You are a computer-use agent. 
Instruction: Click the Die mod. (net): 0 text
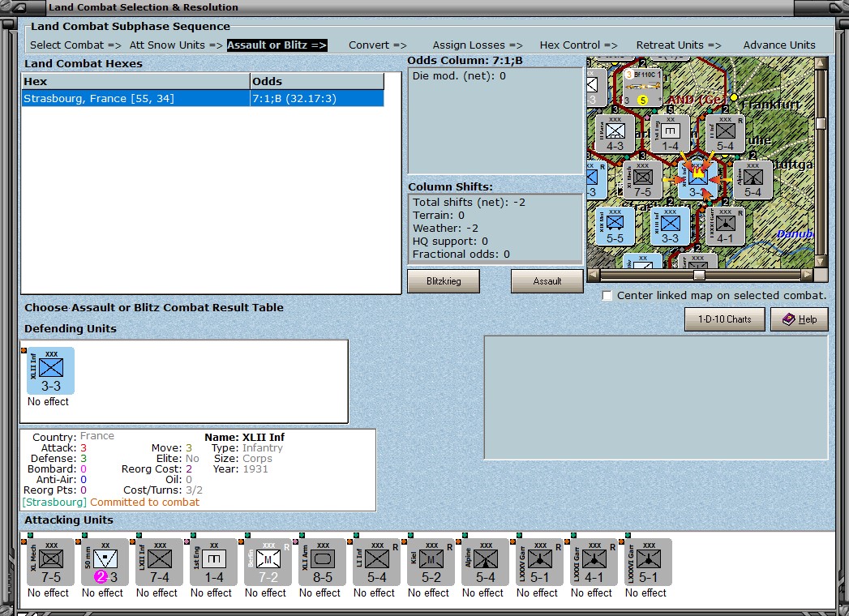459,75
